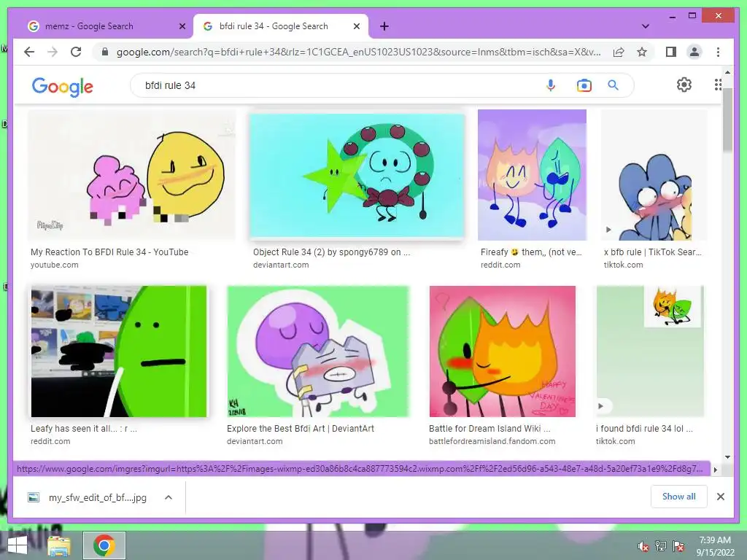The image size is (747, 560).
Task: Open the i found bfdi TikTok thumbnail
Action: [650, 351]
